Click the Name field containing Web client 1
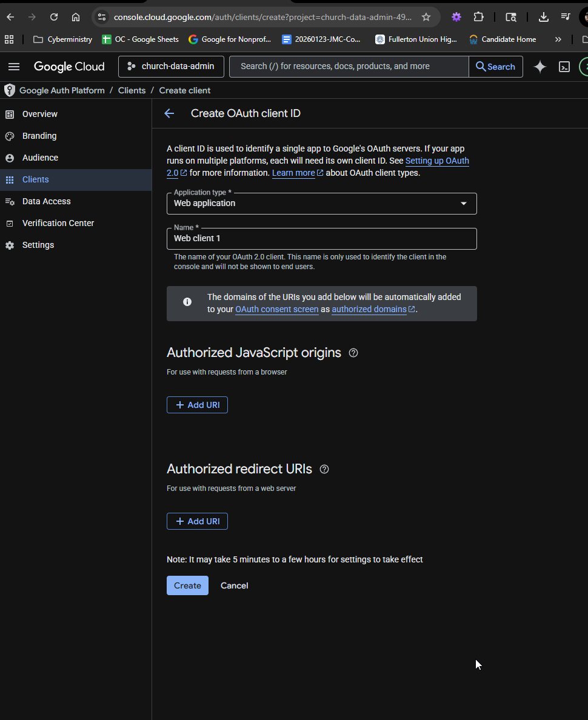The image size is (588, 720). coord(321,239)
